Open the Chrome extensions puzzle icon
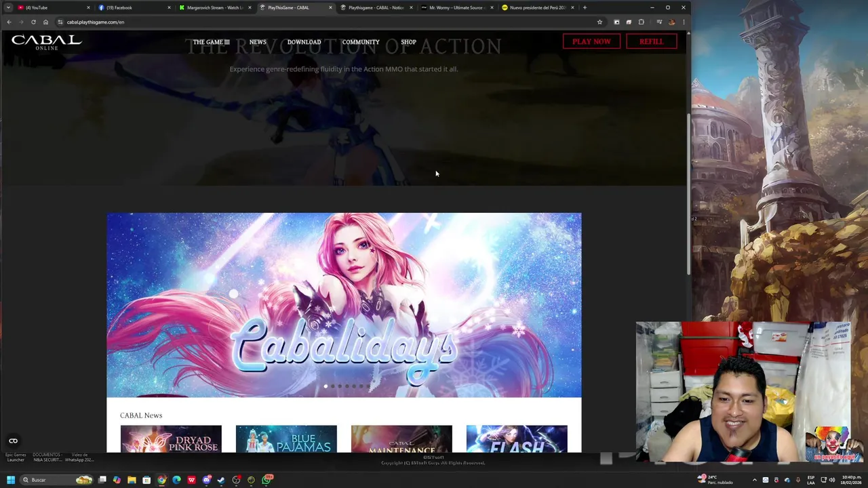 pos(642,22)
